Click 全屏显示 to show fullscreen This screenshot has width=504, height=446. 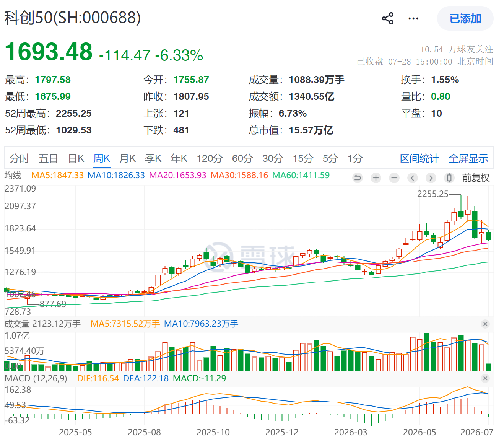pos(468,158)
